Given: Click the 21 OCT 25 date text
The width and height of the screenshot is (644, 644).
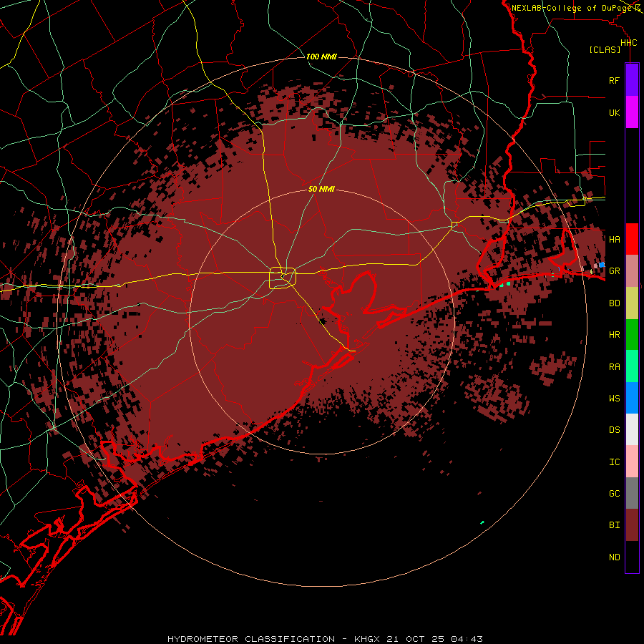Looking at the screenshot, I should click(x=416, y=639).
